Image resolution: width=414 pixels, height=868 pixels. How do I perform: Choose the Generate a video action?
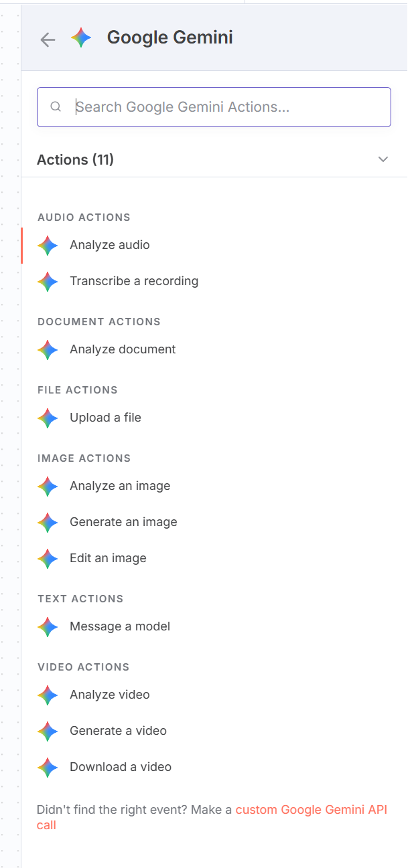(118, 731)
